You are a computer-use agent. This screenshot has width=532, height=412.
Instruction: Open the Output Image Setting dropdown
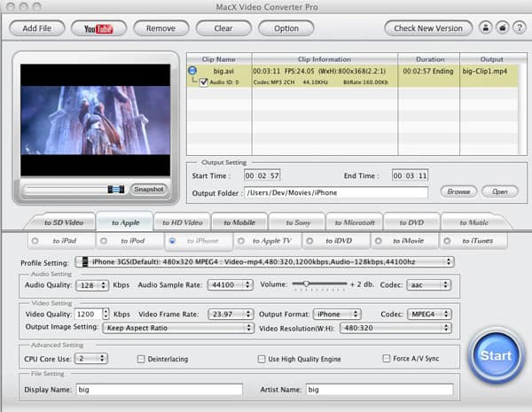tap(178, 328)
